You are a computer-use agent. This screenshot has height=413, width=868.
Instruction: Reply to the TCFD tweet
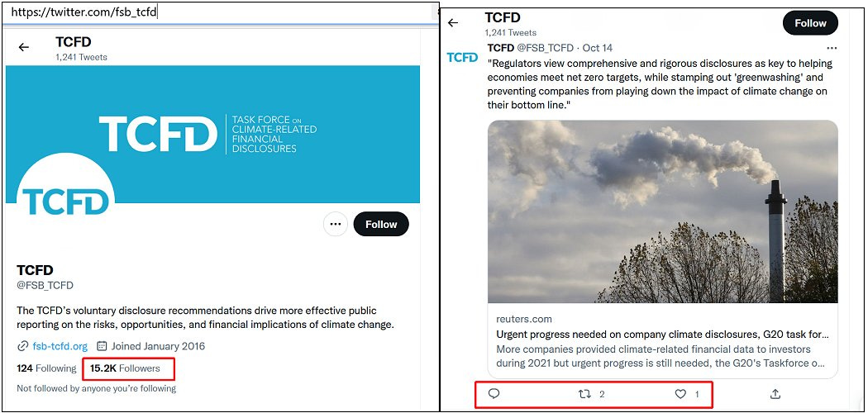[494, 394]
